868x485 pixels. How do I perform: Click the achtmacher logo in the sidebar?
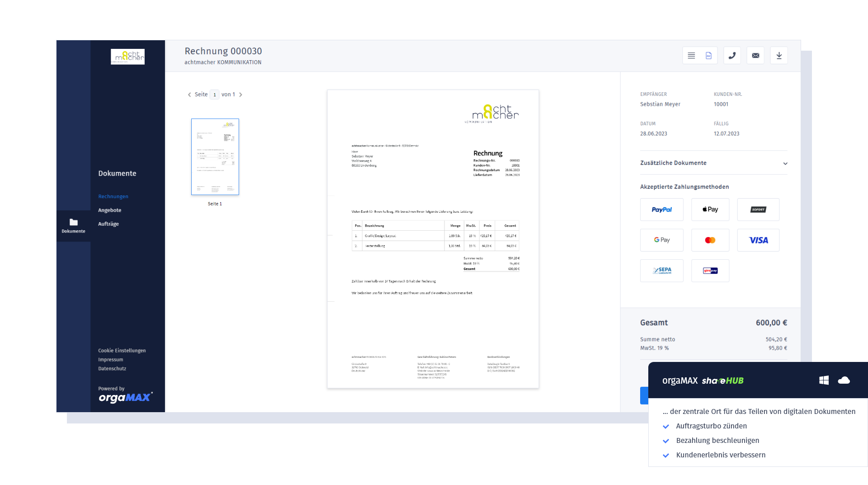tap(127, 57)
